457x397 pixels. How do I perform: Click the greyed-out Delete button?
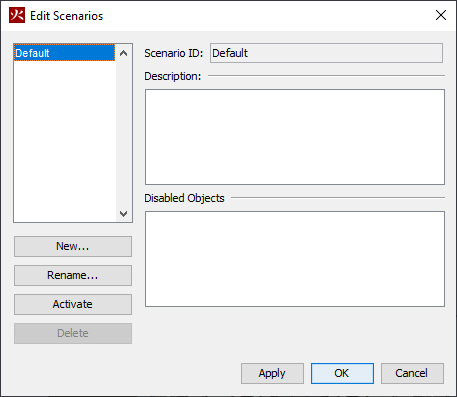[x=73, y=333]
